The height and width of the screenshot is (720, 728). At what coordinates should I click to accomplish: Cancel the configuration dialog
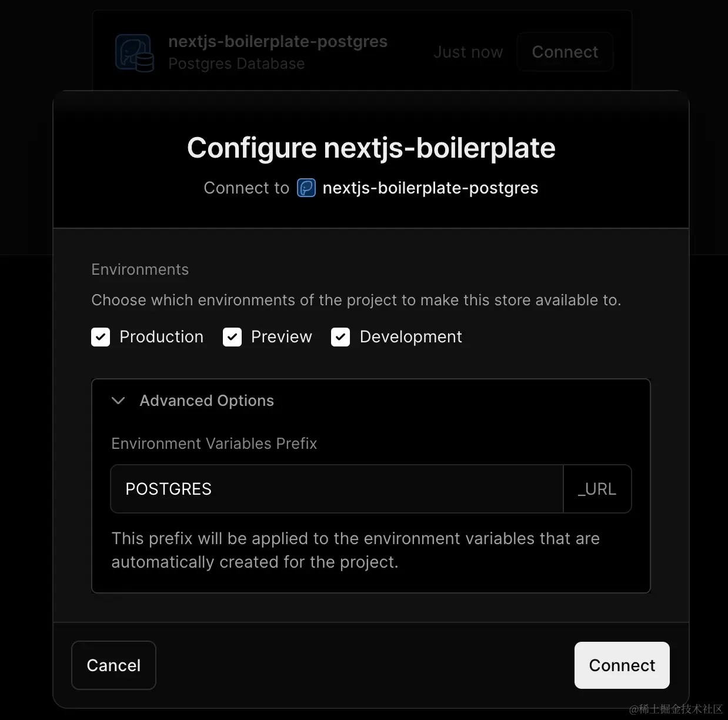[x=113, y=665]
